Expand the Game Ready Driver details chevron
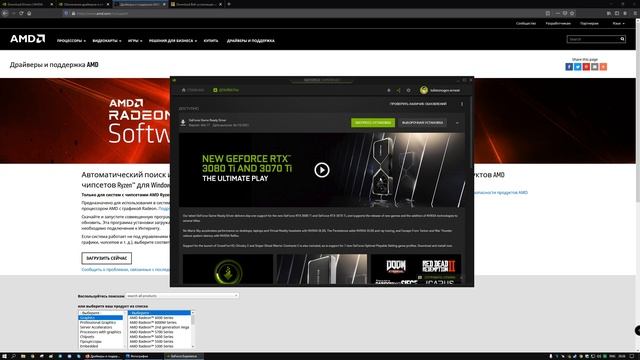This screenshot has width=640, height=360. tap(457, 123)
